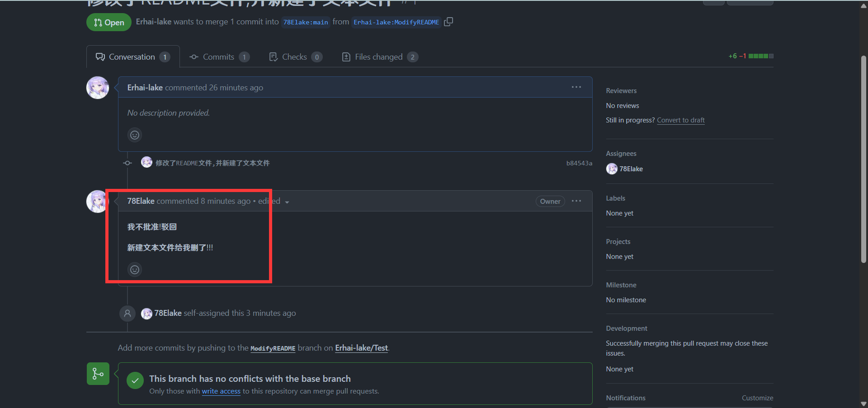Click Customize in Notifications section

pos(757,398)
